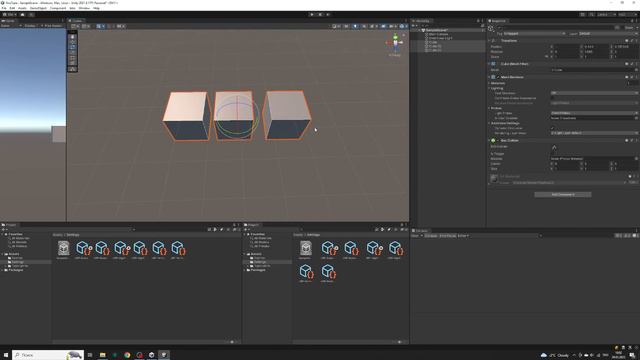Screen dimensions: 640x360
Task: Click the Clear button in Console
Action: coord(415,236)
